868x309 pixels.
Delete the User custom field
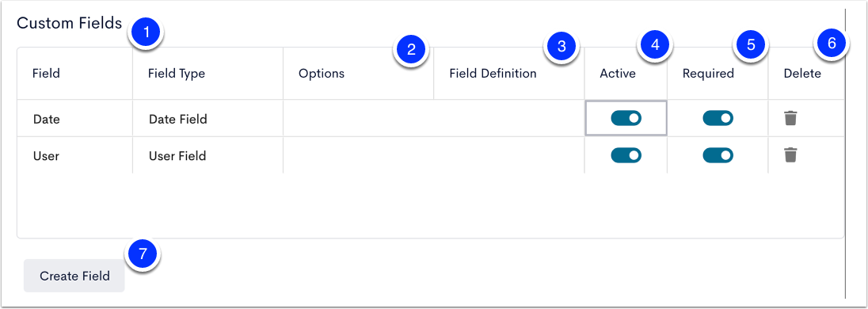[x=790, y=155]
